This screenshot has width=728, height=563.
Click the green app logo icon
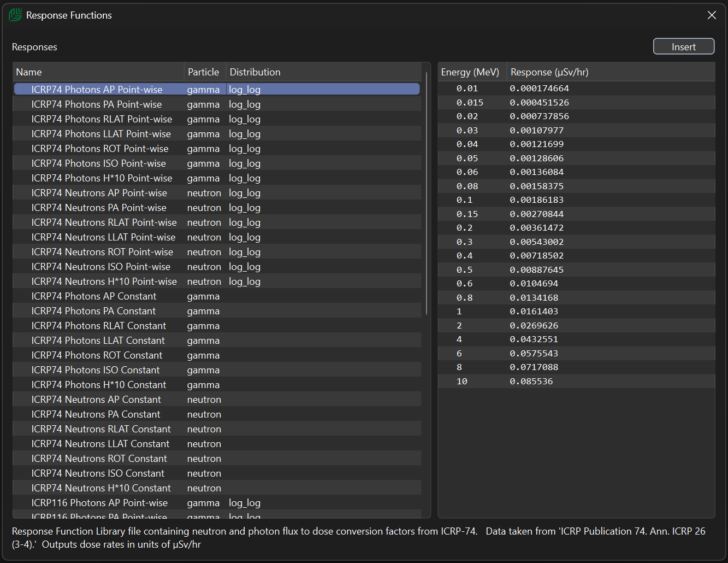pyautogui.click(x=15, y=15)
